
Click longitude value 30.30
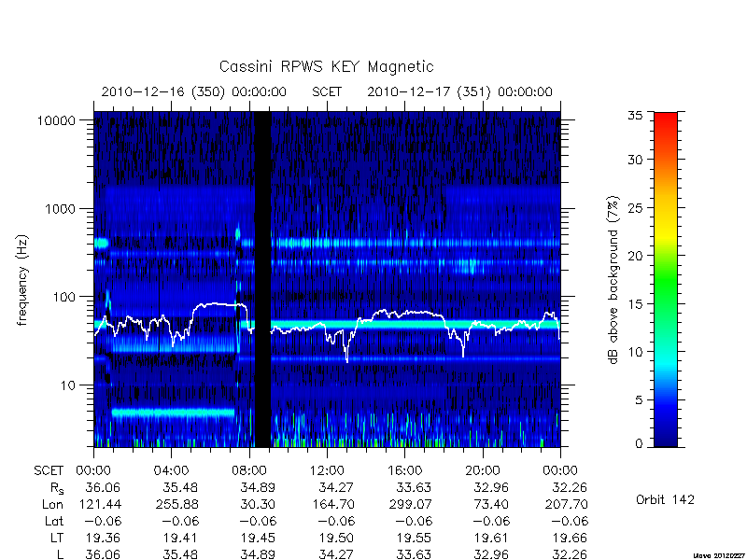coord(258,504)
